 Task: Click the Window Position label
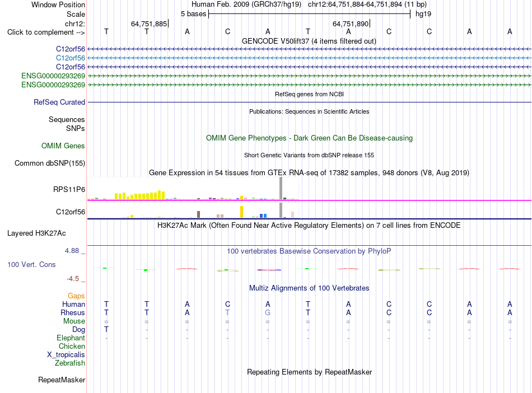coord(58,4)
